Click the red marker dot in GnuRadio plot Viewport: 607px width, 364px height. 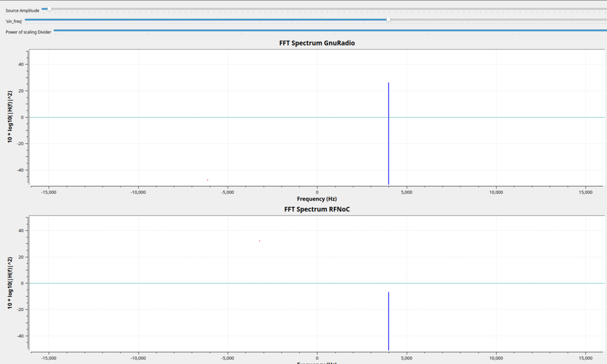click(x=207, y=180)
